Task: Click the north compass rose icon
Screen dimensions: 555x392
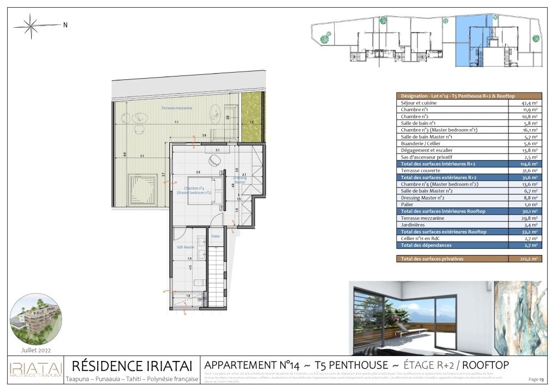Action: [x=31, y=24]
